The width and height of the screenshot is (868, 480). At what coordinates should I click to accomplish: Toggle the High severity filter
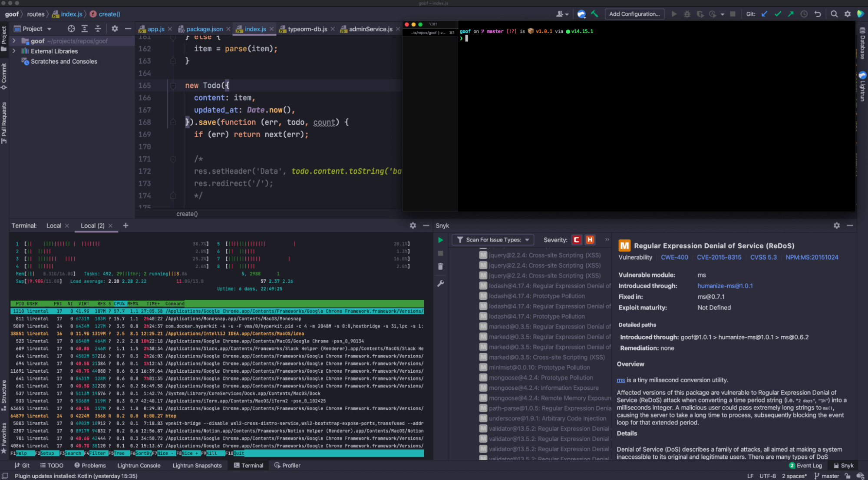(590, 239)
